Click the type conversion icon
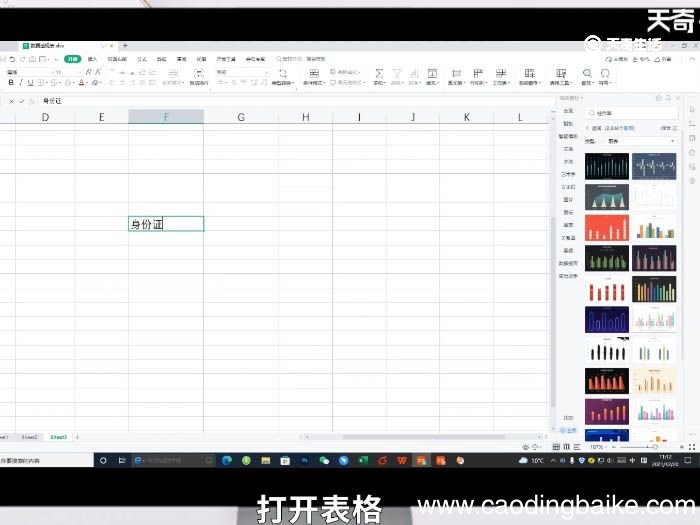The image size is (700, 525). click(283, 76)
